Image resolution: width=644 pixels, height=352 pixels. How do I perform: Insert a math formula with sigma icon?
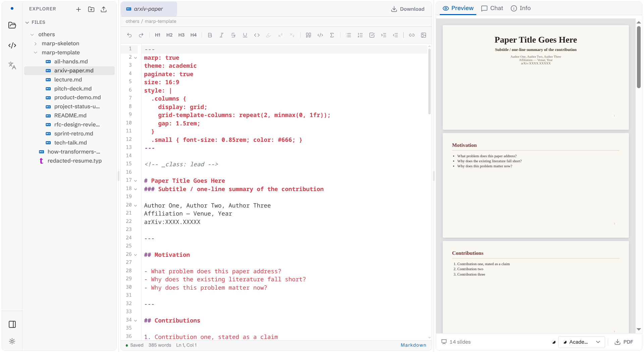tap(332, 35)
